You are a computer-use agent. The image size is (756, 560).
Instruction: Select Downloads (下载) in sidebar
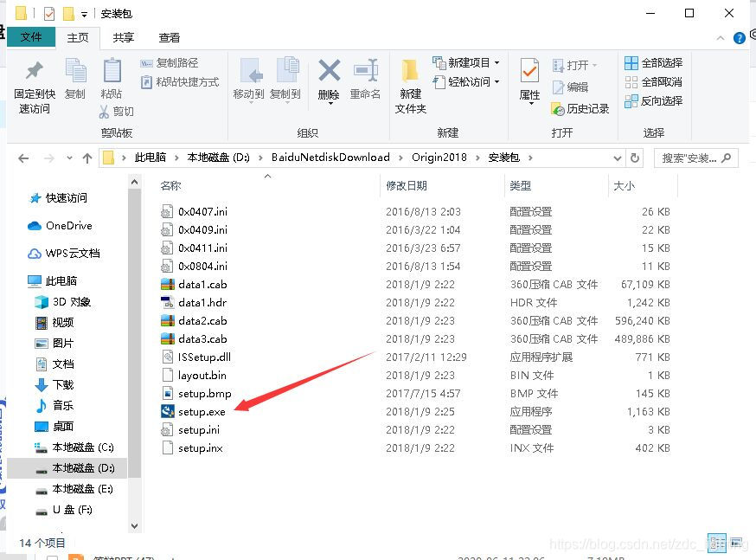54,385
